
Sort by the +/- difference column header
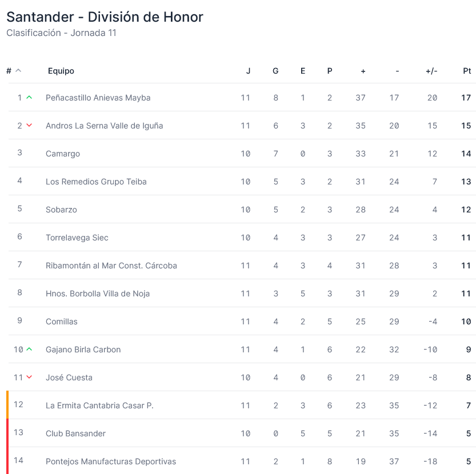tap(431, 71)
